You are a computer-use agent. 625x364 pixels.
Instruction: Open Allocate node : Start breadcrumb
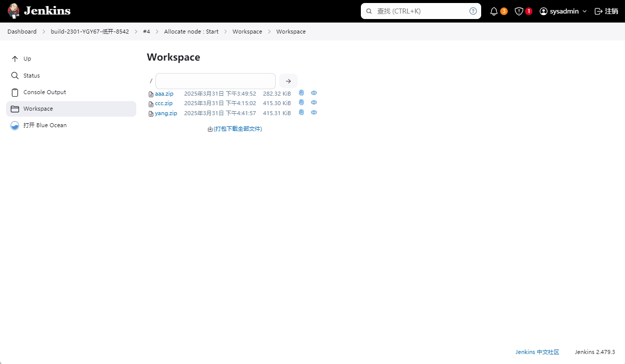[x=191, y=32]
